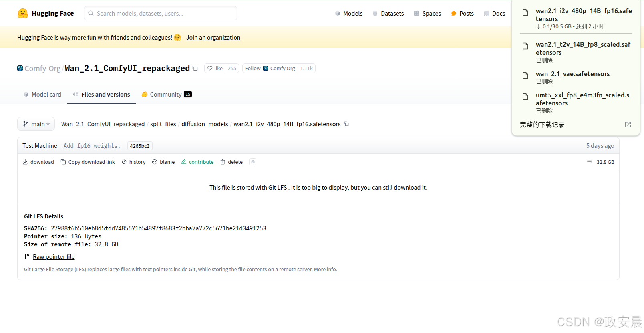Screen dimensions: 644x333
Task: Open commit 4265bc3
Action: click(140, 146)
